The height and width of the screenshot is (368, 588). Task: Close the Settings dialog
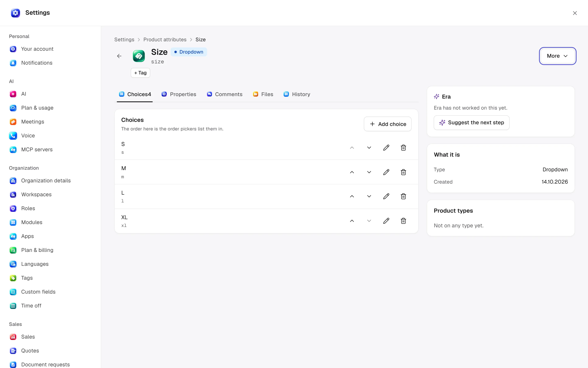575,13
